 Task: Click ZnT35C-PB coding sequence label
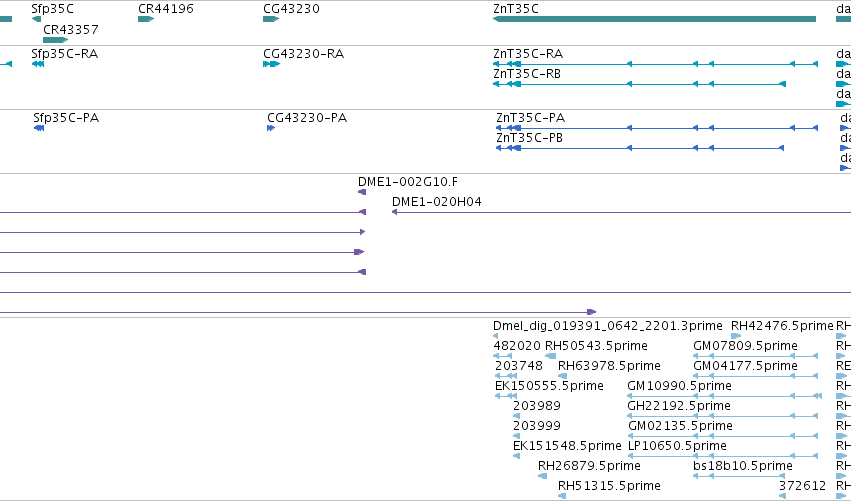[529, 138]
